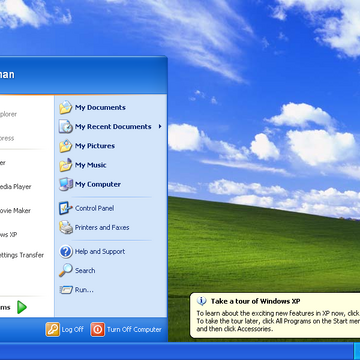This screenshot has height=360, width=360.
Task: Click the Turn Off Computer button label
Action: coord(134,330)
